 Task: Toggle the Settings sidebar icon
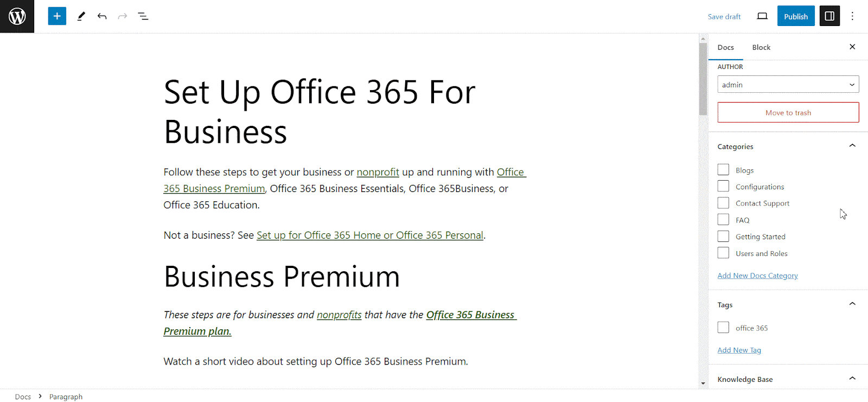click(x=829, y=16)
